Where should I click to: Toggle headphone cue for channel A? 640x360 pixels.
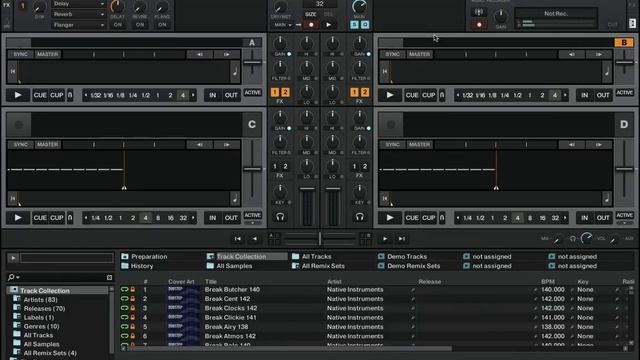tap(280, 217)
